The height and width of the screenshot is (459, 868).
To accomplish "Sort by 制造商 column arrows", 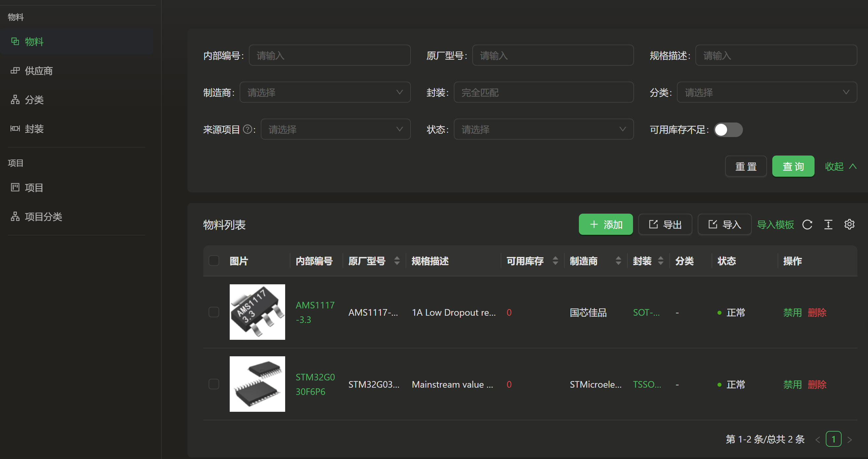I will [618, 261].
